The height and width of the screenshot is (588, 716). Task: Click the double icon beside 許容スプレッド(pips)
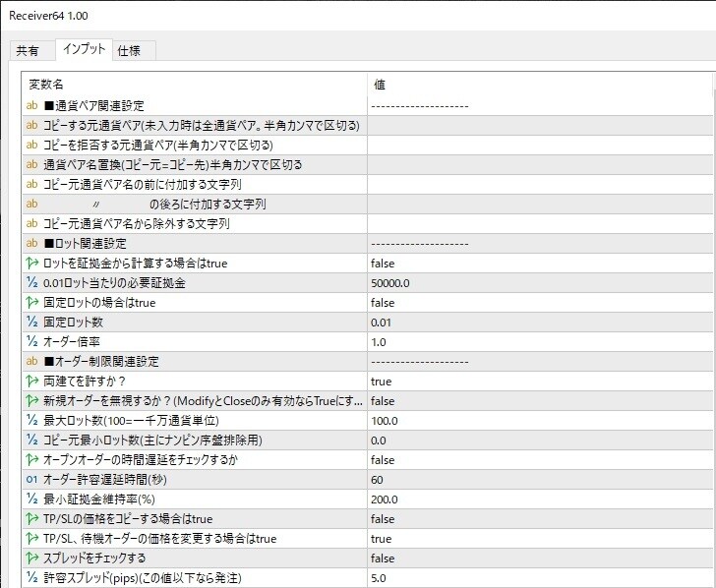(x=31, y=577)
